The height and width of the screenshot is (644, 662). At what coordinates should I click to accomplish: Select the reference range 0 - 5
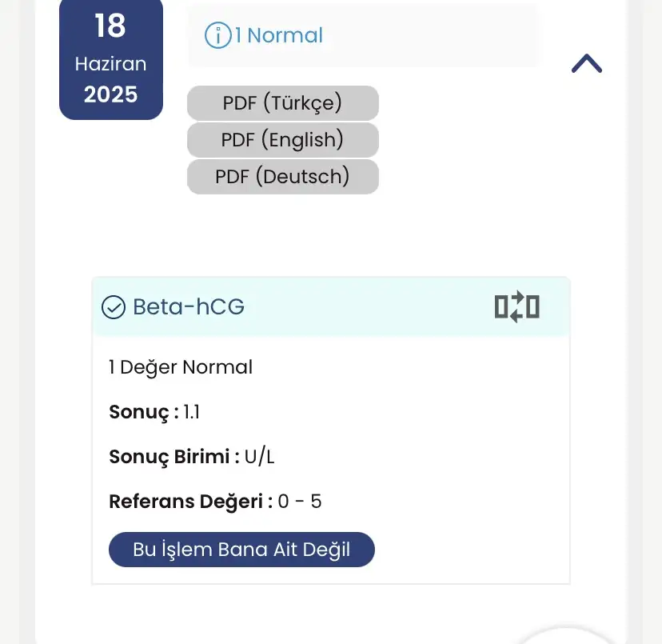click(300, 502)
